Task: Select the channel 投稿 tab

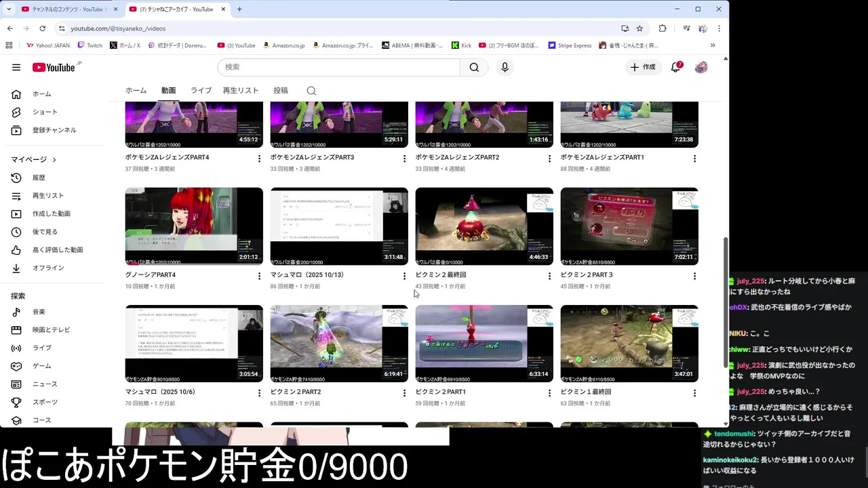Action: coord(281,91)
